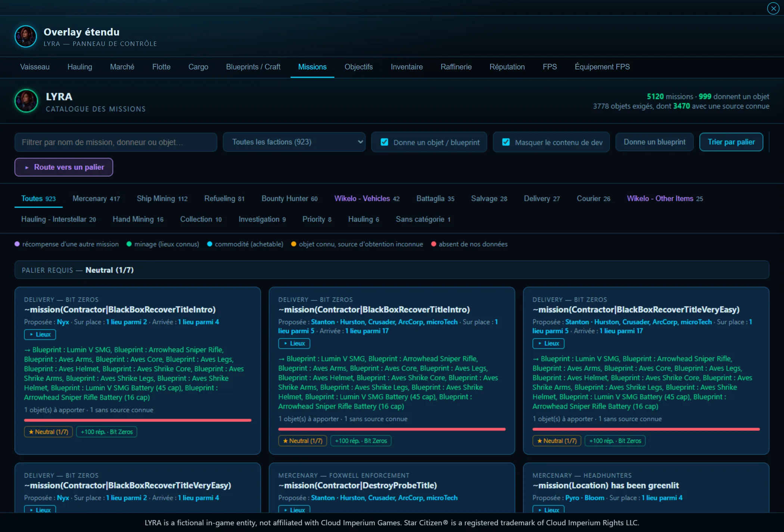Viewport: 784px width, 532px height.
Task: Open the Blueprints / Craft tab
Action: [253, 67]
